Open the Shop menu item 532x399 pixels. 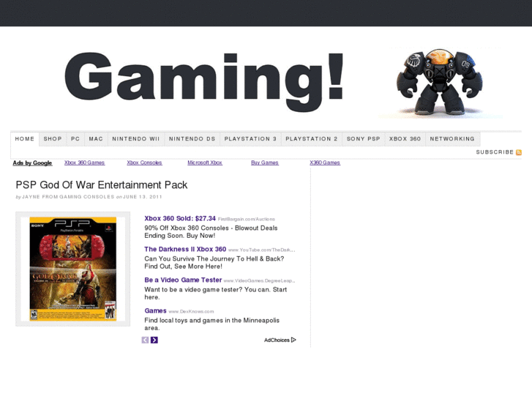click(x=53, y=139)
